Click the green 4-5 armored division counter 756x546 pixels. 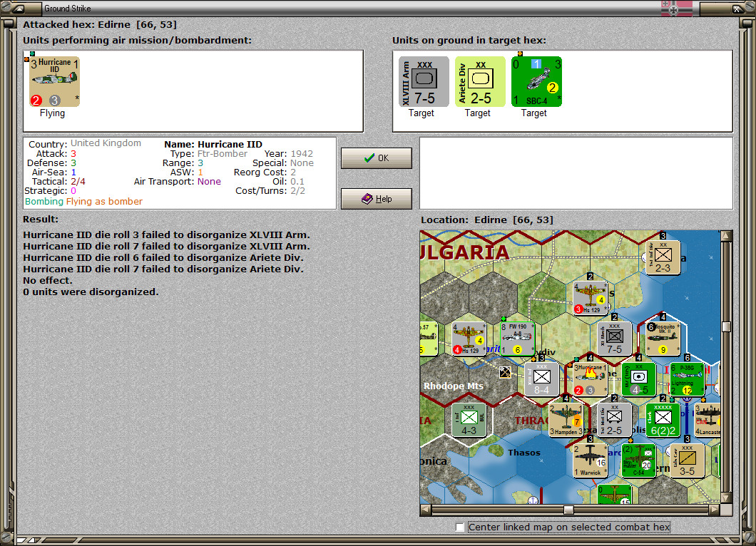point(638,379)
